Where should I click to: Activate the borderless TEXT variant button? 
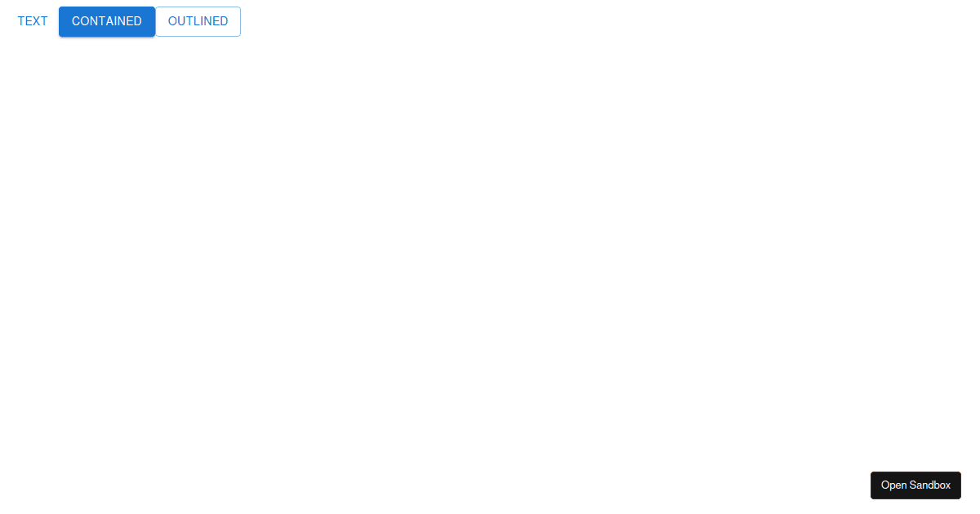[33, 21]
